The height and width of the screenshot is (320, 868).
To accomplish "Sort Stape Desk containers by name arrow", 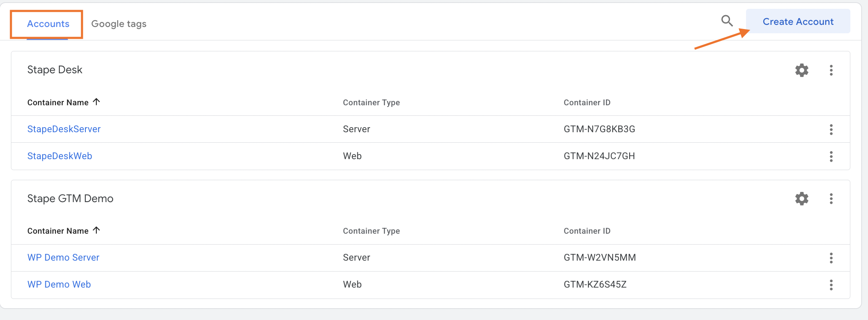I will (x=96, y=102).
